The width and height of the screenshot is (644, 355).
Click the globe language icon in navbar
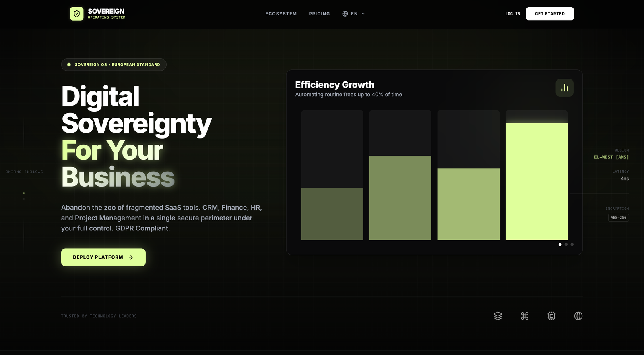pyautogui.click(x=345, y=14)
